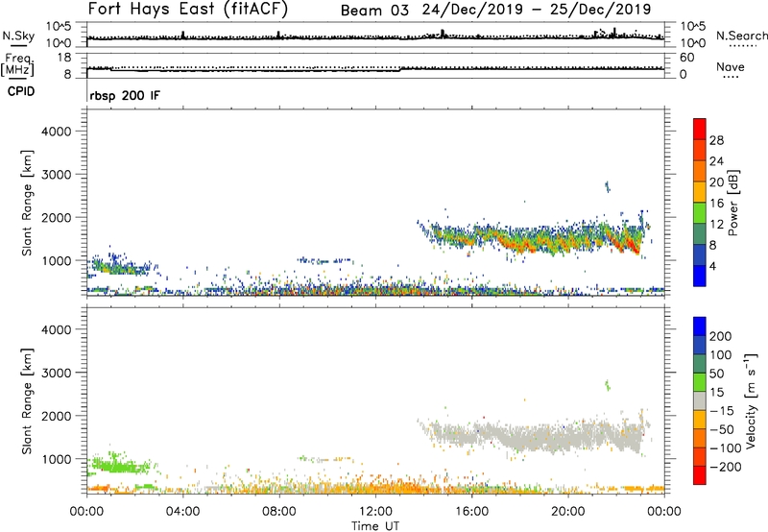Click the '04:00' time axis label
This screenshot has width=768, height=532.
182,512
